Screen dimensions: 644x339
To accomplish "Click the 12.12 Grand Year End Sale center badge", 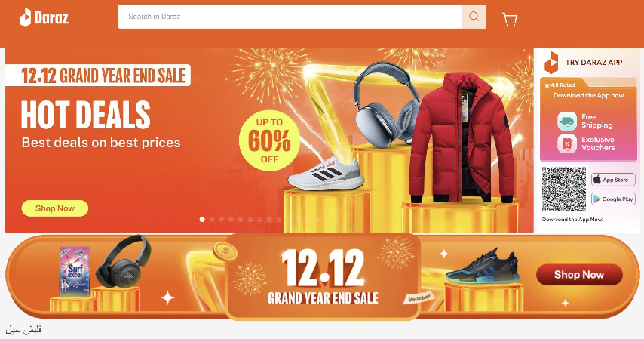I will 323,277.
